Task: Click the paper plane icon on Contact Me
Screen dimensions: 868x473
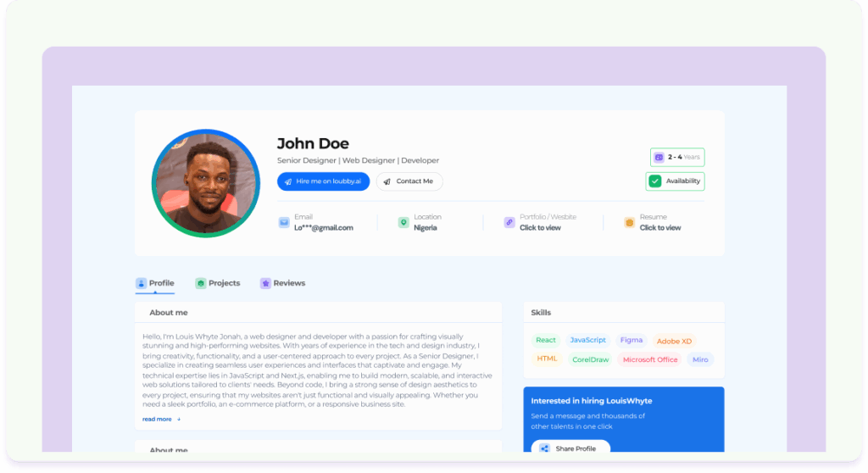Action: click(x=387, y=181)
